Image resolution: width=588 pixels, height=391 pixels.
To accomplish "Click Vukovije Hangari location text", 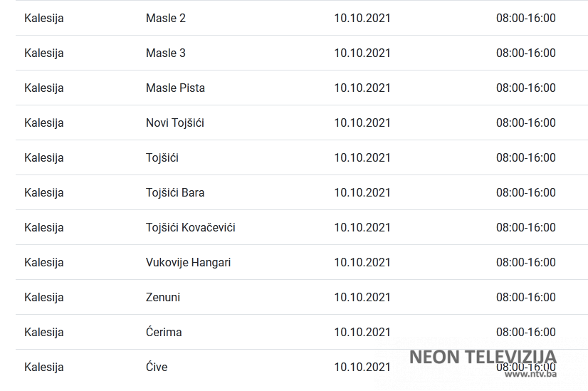I will click(188, 262).
